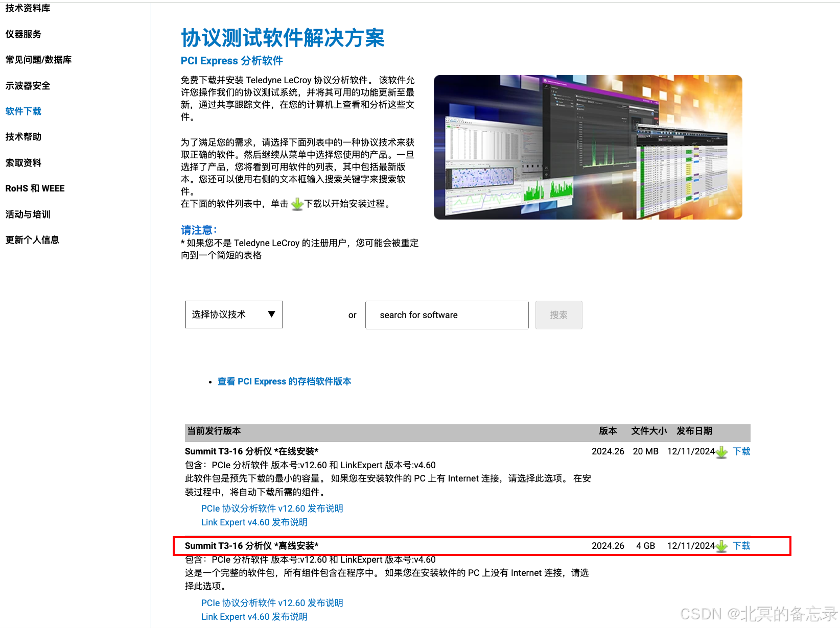Click the 请注意: heading

click(x=199, y=230)
